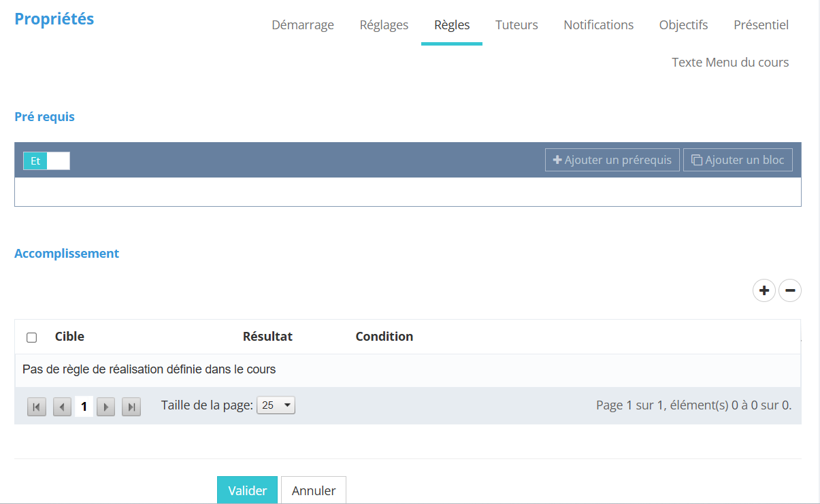Check the select-all checkbox beside Cible

31,337
